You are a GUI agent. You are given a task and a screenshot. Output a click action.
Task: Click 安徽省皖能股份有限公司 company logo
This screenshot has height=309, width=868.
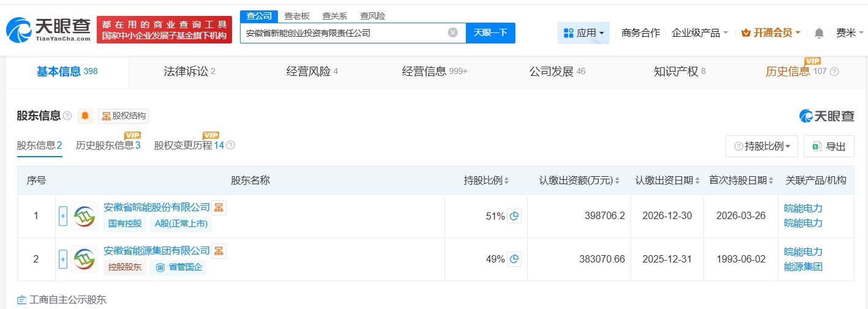pyautogui.click(x=84, y=216)
